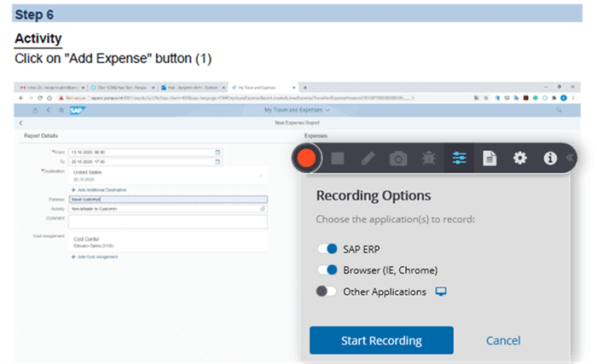The height and width of the screenshot is (364, 597).
Task: Open the document script icon
Action: [490, 158]
